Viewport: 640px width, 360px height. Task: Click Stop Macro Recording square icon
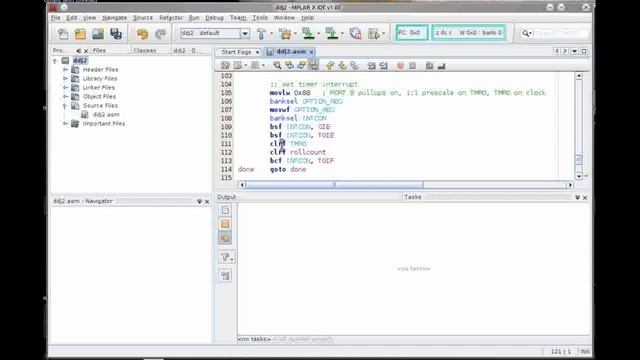413,65
